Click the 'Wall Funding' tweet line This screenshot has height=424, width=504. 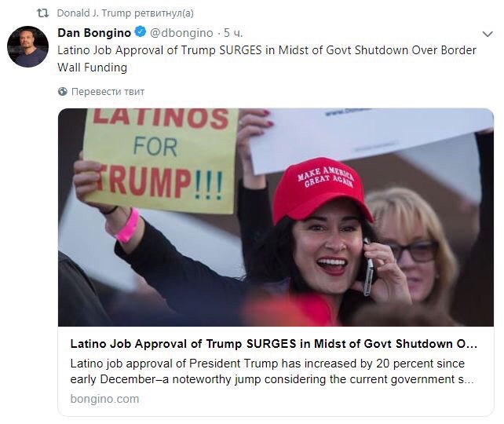[93, 68]
